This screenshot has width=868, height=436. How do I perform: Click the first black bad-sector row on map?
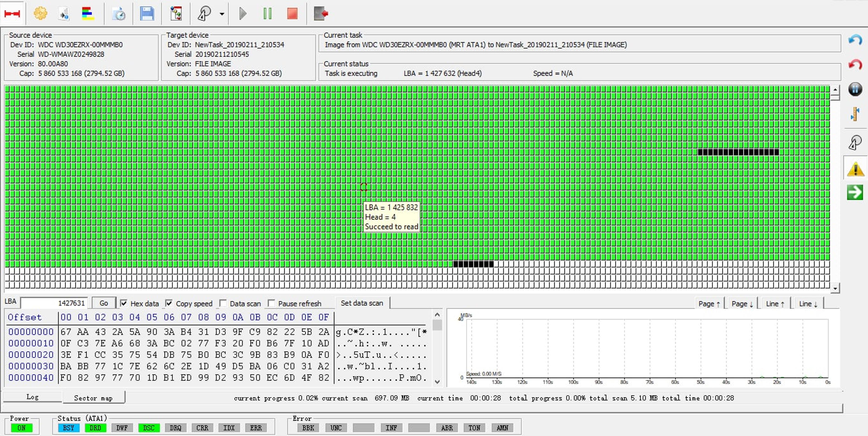738,152
